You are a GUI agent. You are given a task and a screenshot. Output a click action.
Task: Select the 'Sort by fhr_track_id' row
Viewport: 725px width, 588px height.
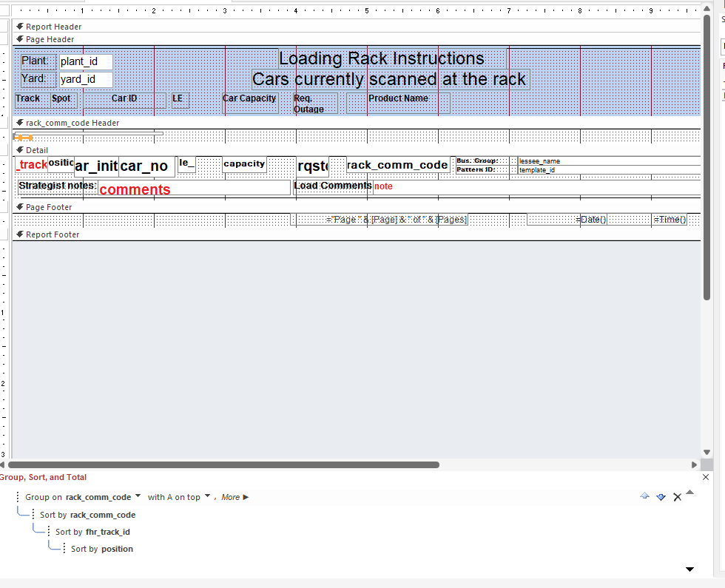pyautogui.click(x=89, y=532)
